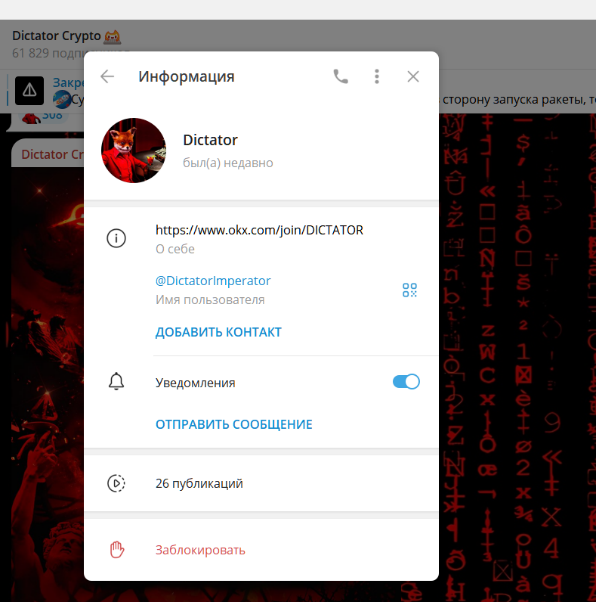This screenshot has width=596, height=602.
Task: Open the 26 публикаций stories row
Action: (262, 483)
